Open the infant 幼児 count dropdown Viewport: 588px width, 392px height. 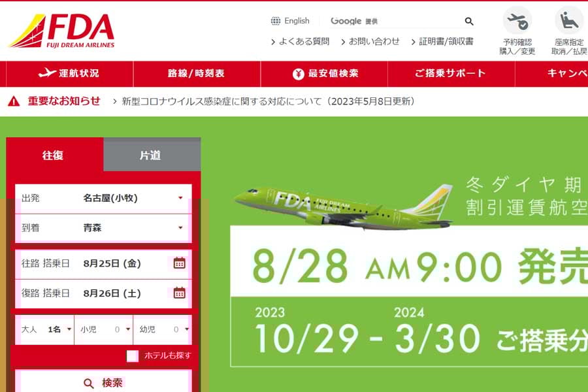[x=163, y=329]
